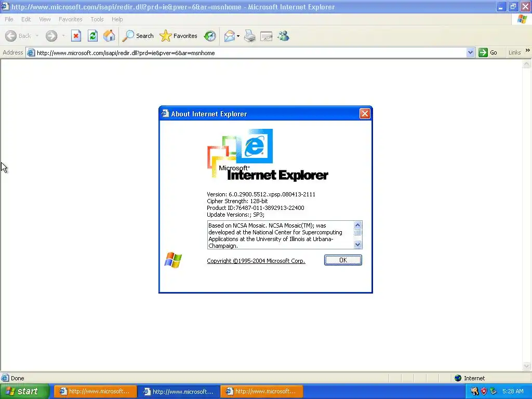Minimize the Internet Explorer window
The height and width of the screenshot is (399, 532).
tap(501, 6)
